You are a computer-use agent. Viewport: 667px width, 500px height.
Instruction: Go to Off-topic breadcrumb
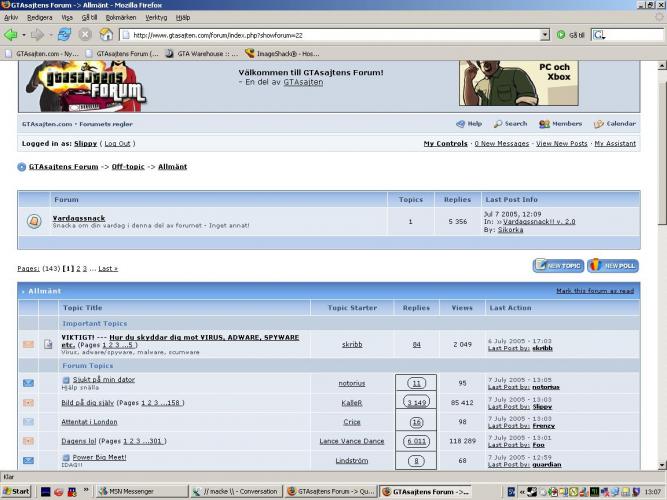[128, 167]
